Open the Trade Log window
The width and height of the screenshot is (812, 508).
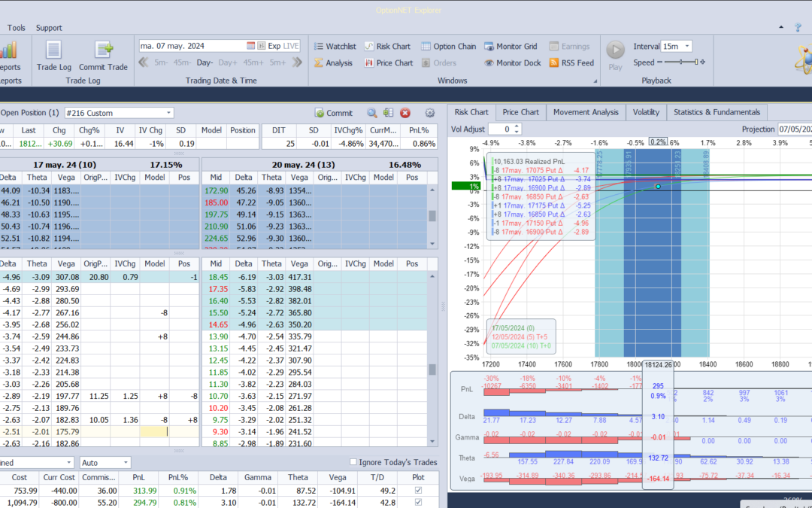[54, 56]
